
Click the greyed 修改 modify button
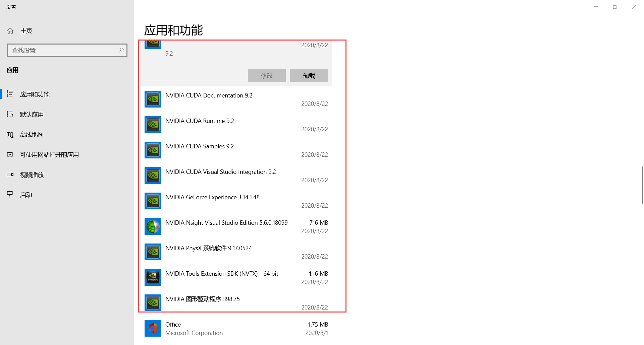coord(267,75)
